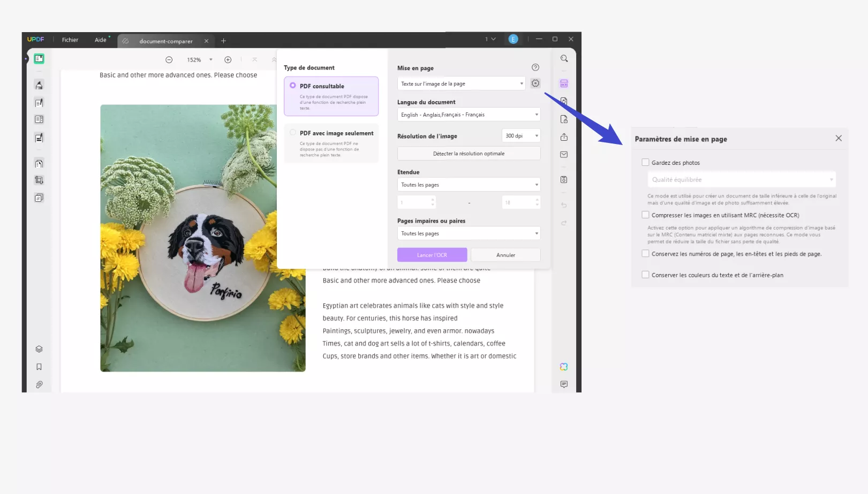Open the Qualité équilibrée dropdown
This screenshot has height=494, width=868.
coord(742,180)
